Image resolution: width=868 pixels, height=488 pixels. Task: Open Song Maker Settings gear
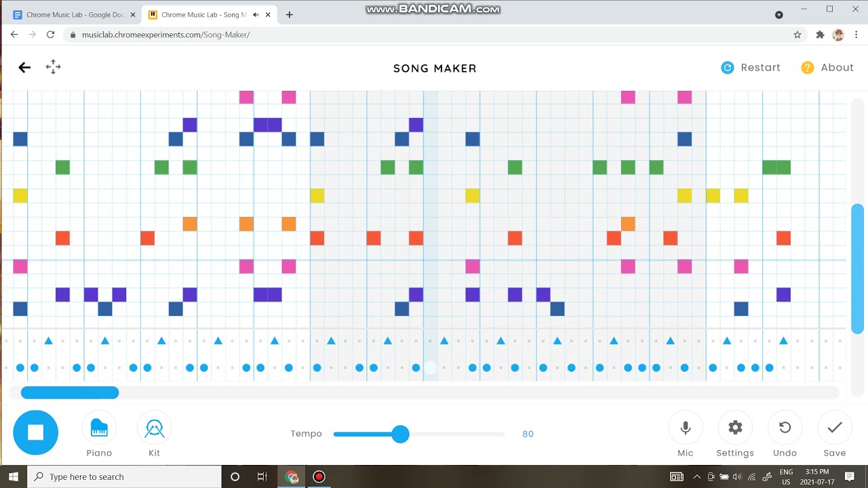(735, 428)
